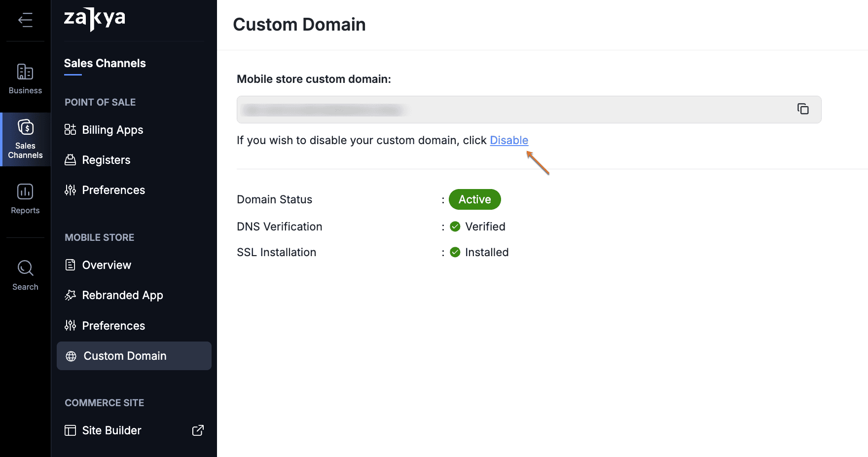Click the Disable custom domain link
Viewport: 868px width, 457px height.
coord(509,140)
